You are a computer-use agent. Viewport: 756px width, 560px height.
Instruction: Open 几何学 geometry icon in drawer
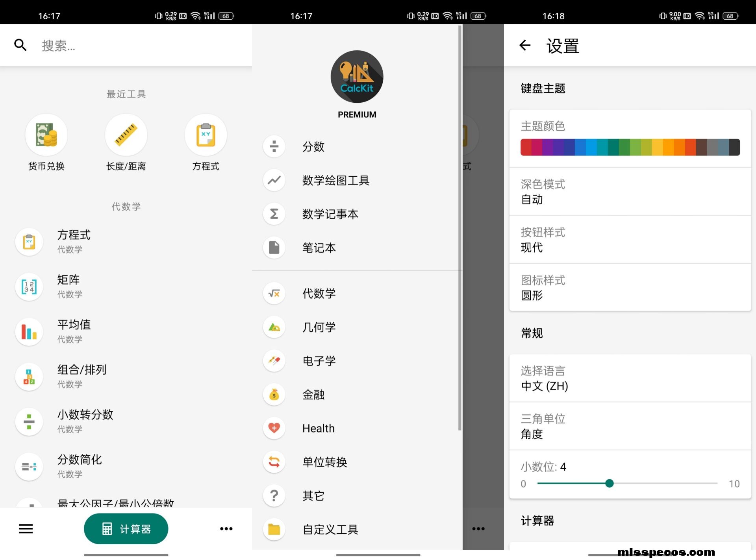pos(274,327)
